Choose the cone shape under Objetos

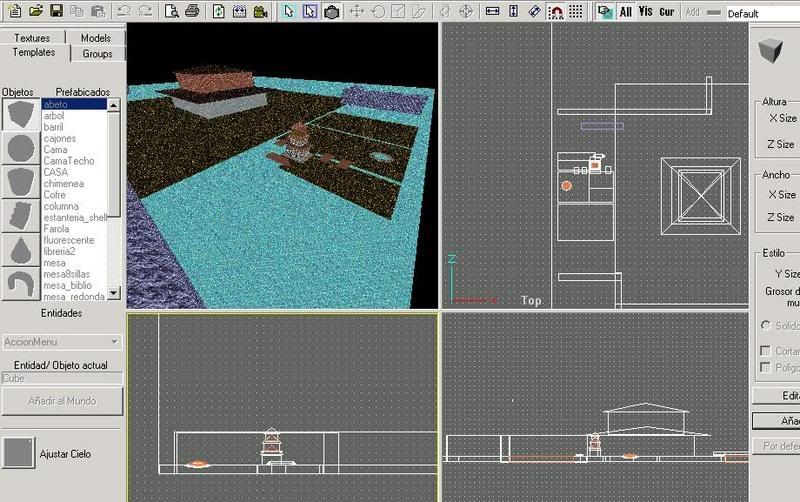pos(19,250)
